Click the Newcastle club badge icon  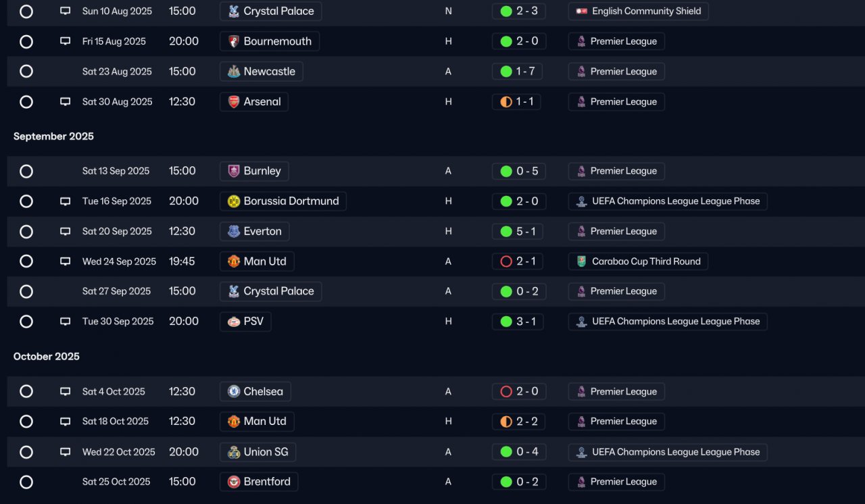coord(234,72)
